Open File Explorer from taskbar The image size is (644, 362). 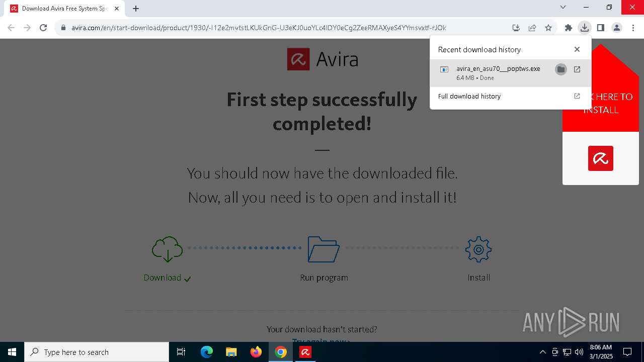(x=231, y=352)
